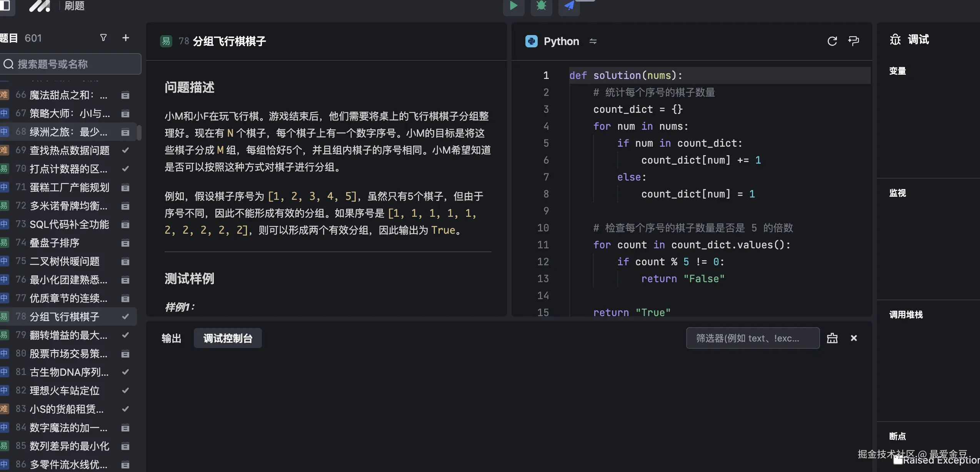
Task: Clear the console with the broom icon
Action: 832,338
